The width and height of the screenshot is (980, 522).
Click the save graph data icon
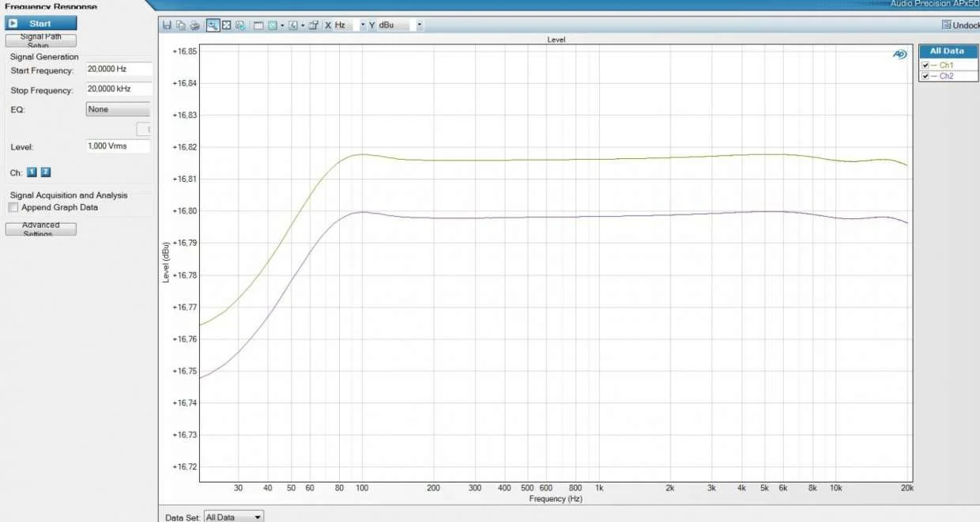[x=167, y=25]
